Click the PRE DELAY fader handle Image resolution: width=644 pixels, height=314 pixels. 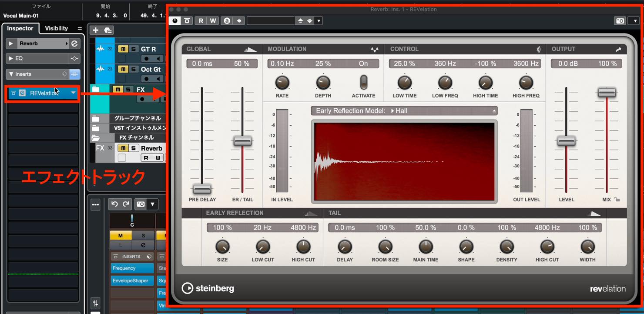(x=202, y=189)
